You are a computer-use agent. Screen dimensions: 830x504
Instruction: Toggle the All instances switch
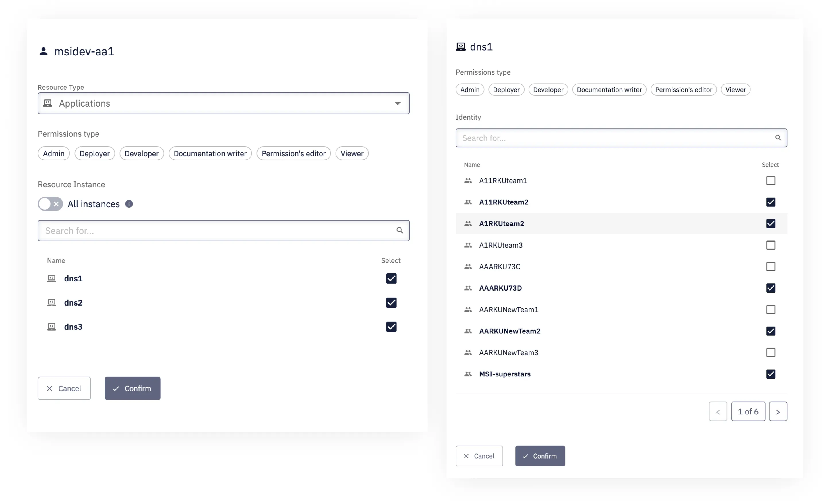[51, 204]
